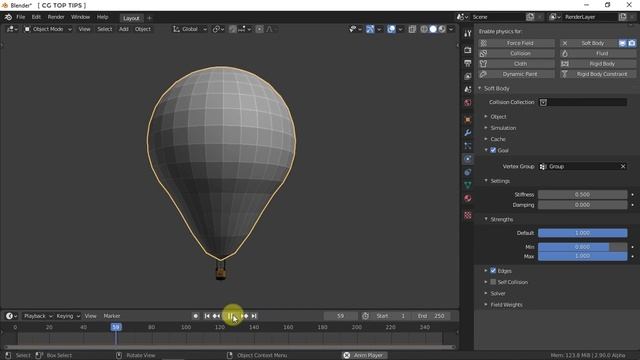The image size is (640, 360).
Task: Open the Edit menu
Action: [x=36, y=17]
